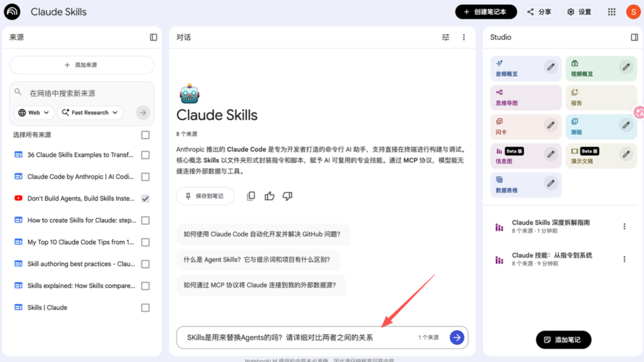Check the 36 Claude Skills Examples source
This screenshot has height=362, width=644.
click(145, 155)
